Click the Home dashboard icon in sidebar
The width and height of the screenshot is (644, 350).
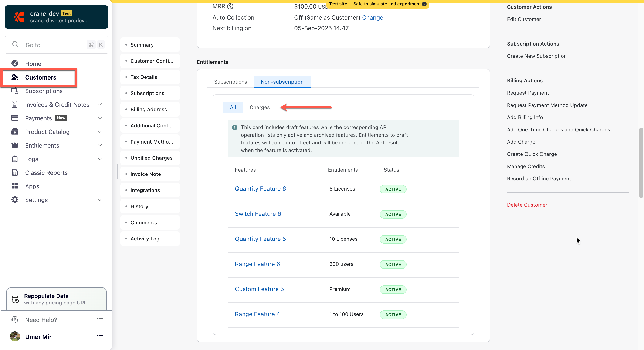tap(15, 64)
